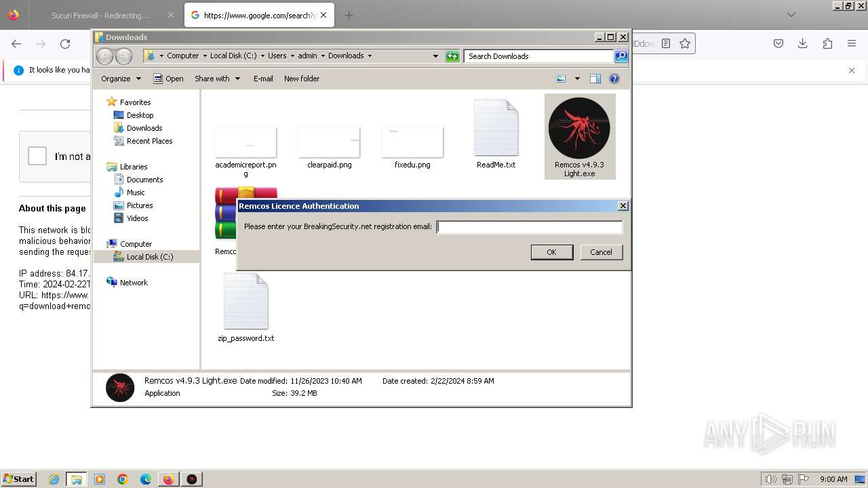The image size is (868, 488).
Task: Open the Organize menu
Action: click(x=121, y=79)
